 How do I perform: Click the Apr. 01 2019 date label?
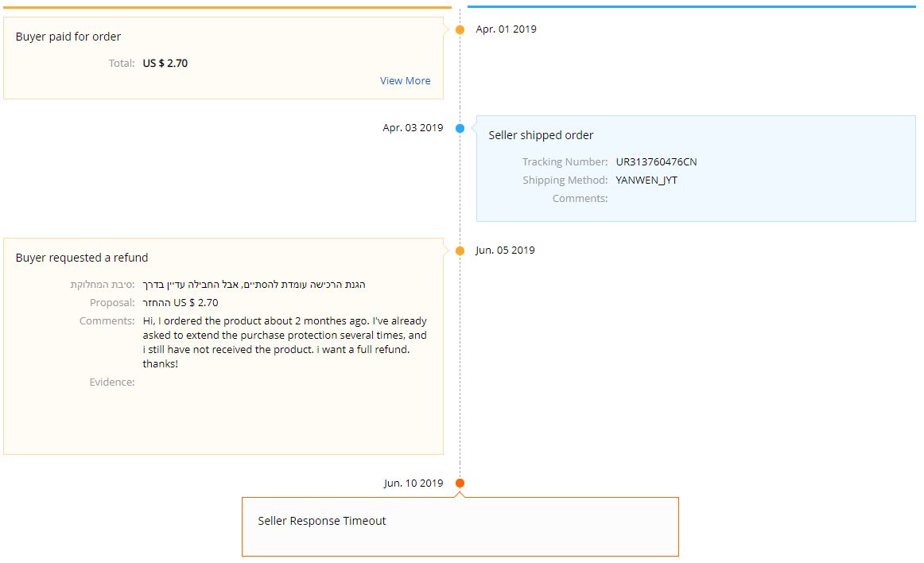click(x=506, y=29)
